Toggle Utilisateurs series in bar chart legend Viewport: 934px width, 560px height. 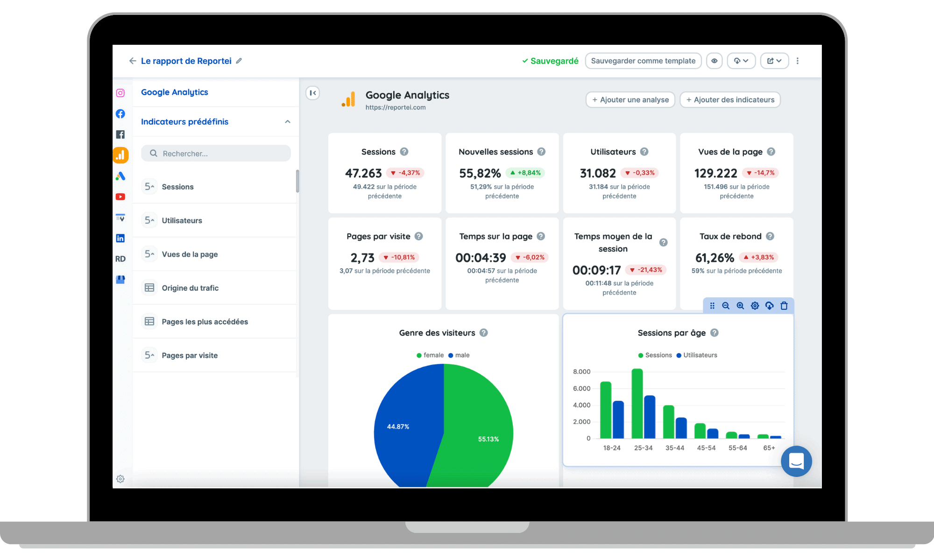(x=696, y=355)
